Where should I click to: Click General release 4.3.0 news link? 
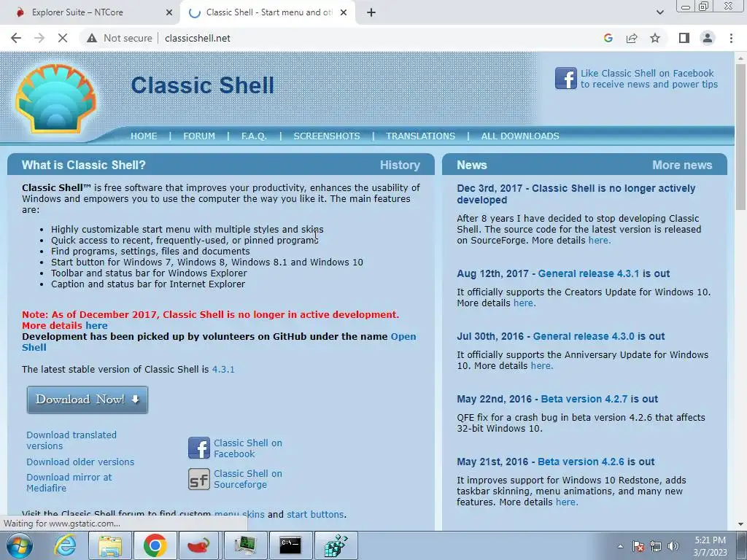coord(584,337)
